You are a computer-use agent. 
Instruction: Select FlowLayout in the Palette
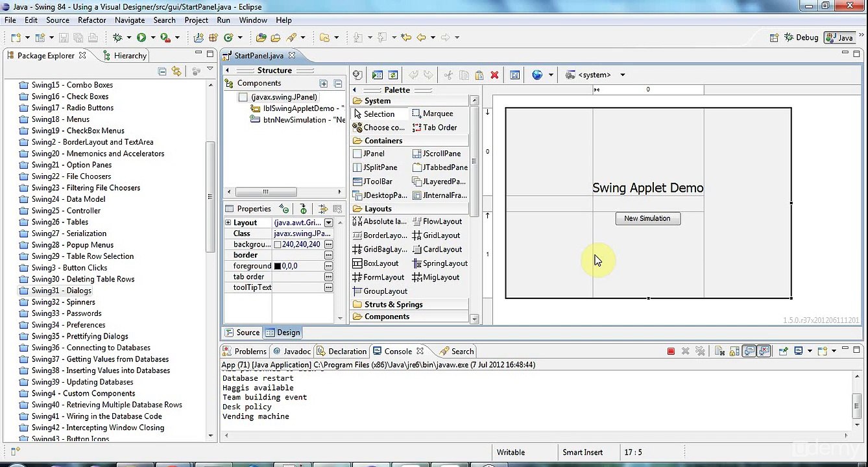(437, 221)
